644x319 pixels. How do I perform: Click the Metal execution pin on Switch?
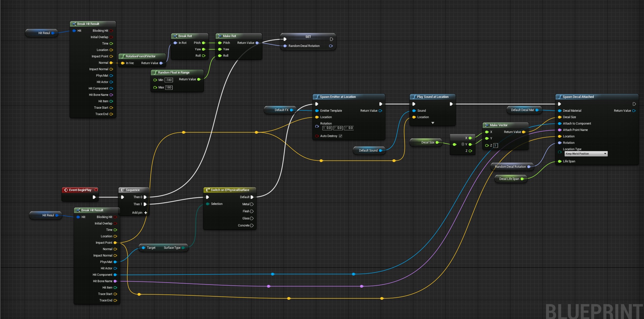click(252, 204)
